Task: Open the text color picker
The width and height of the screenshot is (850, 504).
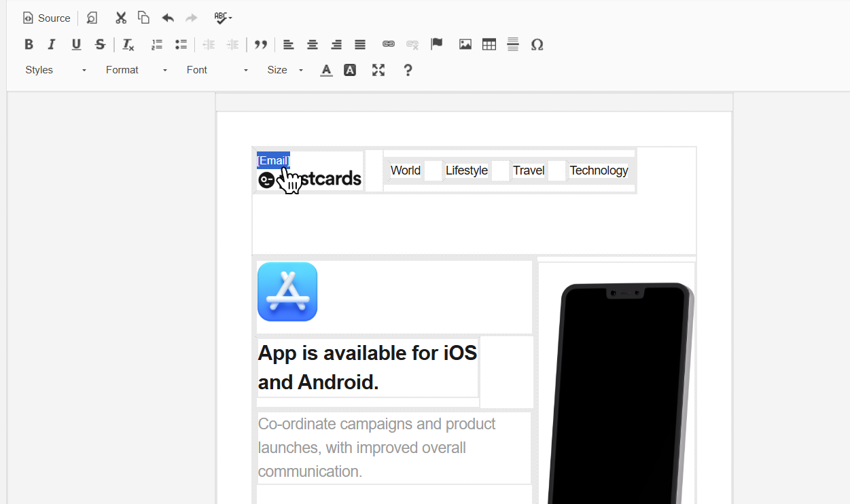Action: click(x=326, y=70)
